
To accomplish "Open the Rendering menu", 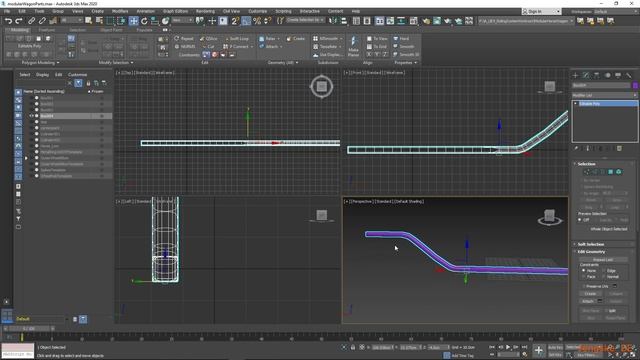I will pos(205,11).
